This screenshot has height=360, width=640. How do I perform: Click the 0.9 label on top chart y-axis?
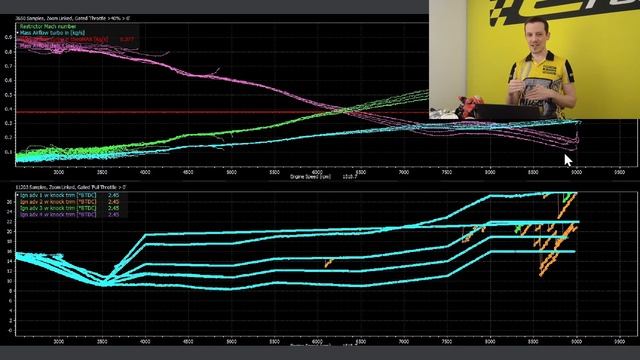[x=8, y=37]
